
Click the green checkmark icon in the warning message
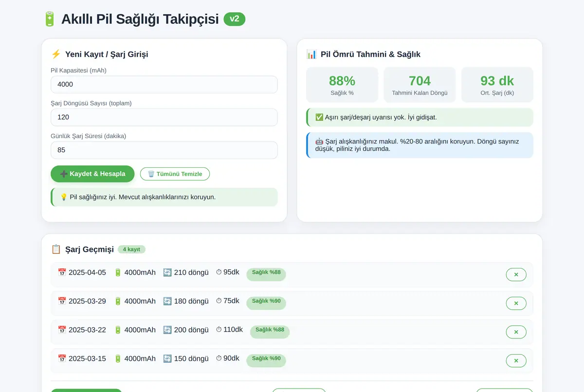[319, 117]
